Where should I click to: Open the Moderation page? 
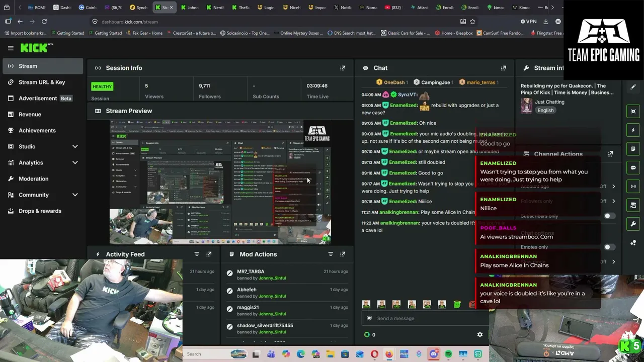point(43,178)
